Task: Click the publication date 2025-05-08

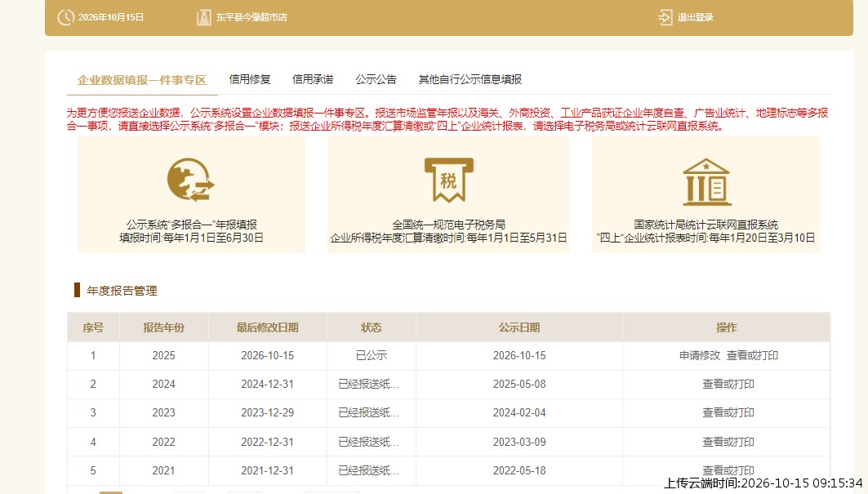Action: 519,385
